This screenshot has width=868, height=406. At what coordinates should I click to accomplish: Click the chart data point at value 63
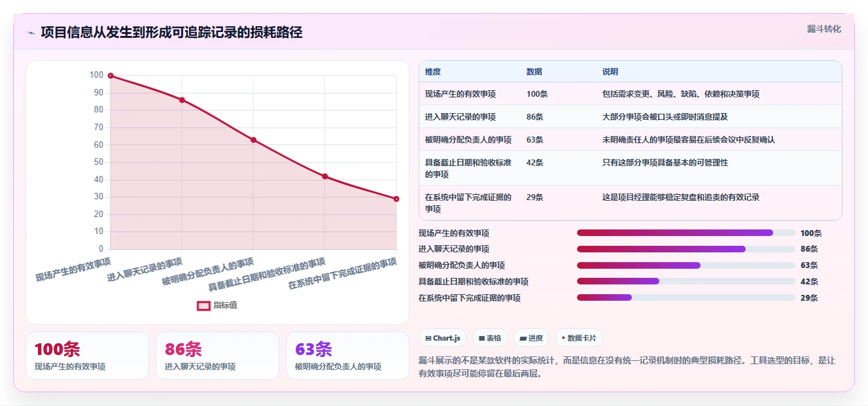pos(253,140)
